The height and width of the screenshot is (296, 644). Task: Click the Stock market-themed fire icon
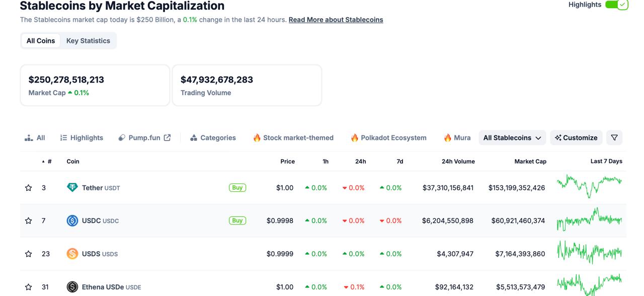point(257,137)
